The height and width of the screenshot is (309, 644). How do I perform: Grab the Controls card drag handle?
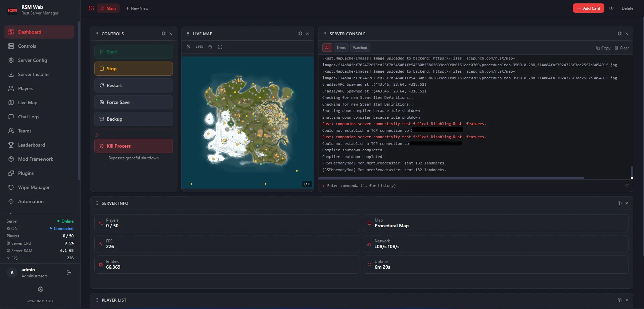coord(97,34)
